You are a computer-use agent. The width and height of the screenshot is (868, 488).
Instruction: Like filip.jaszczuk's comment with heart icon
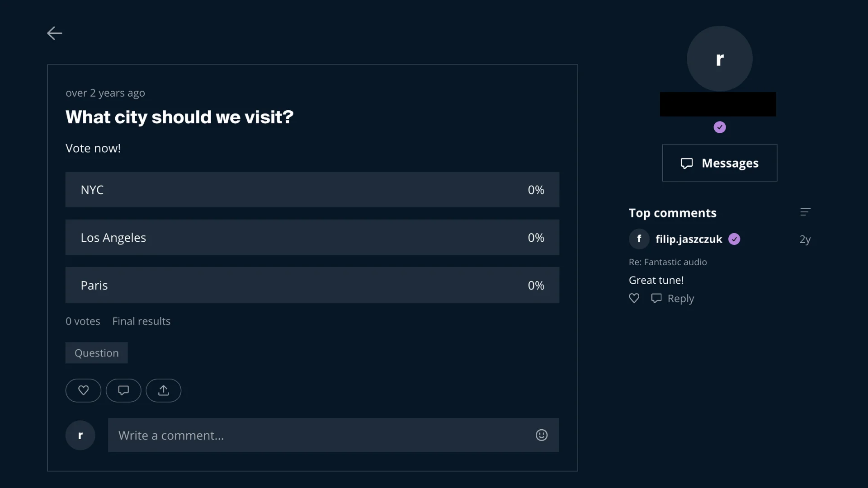(x=633, y=298)
